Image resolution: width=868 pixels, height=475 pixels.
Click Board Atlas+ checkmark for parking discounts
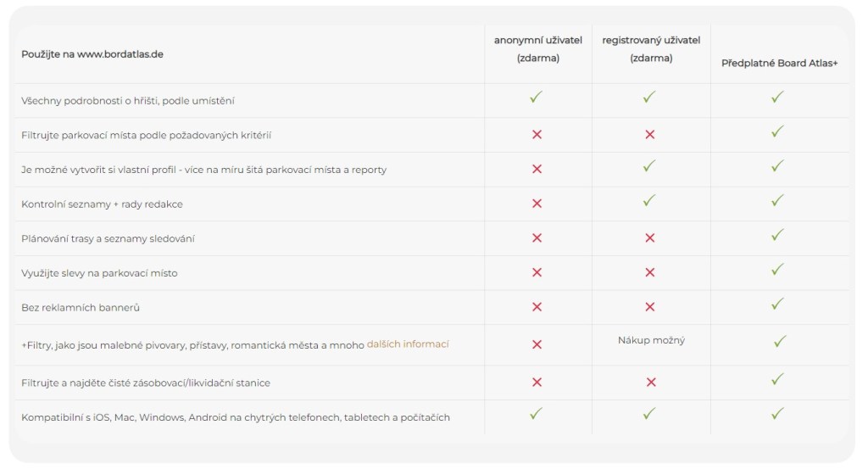coord(777,270)
